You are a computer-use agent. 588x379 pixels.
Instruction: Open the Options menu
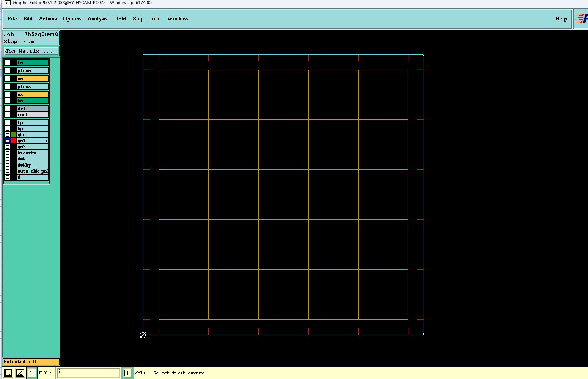[x=72, y=19]
